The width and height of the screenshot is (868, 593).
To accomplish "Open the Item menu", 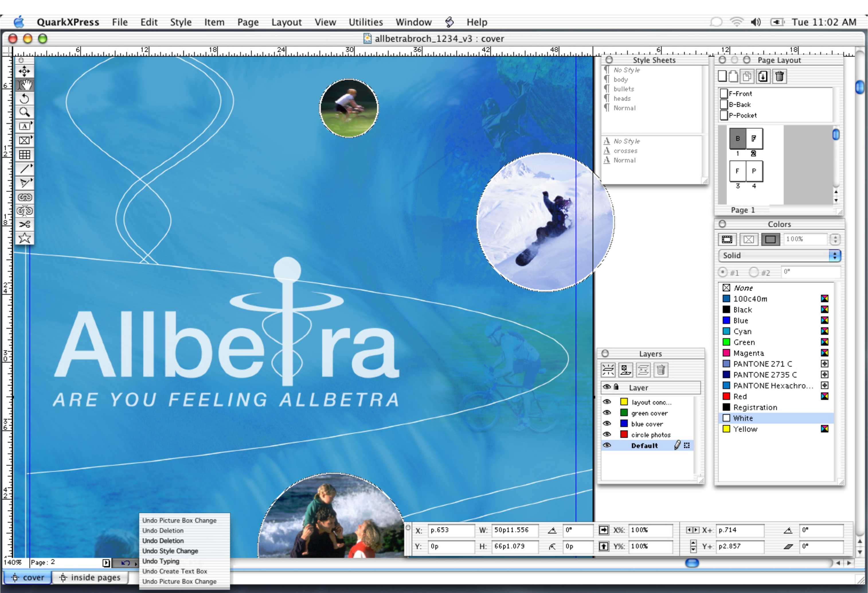I will 214,22.
